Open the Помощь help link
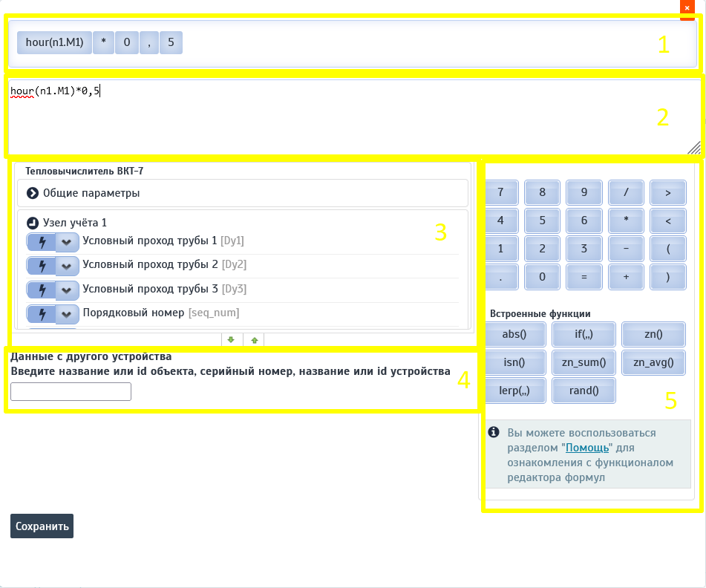Screen dimensions: 706x588 (x=587, y=448)
